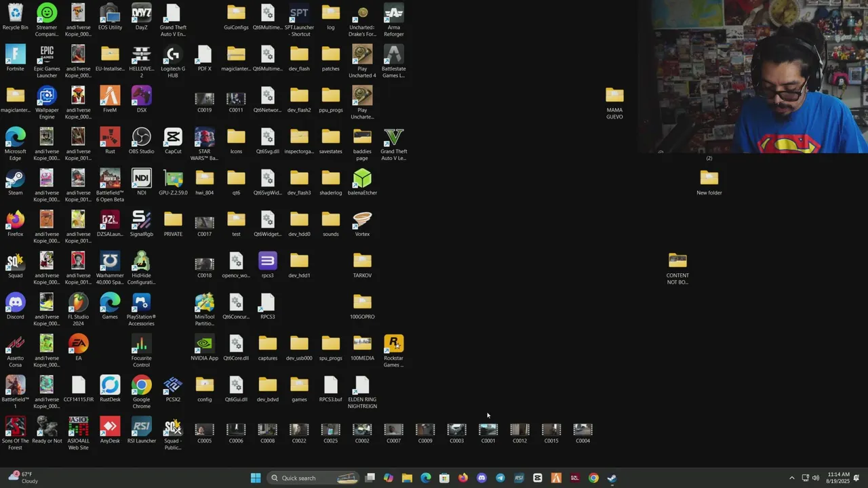Open the Discord desktop shortcut

pyautogui.click(x=15, y=306)
